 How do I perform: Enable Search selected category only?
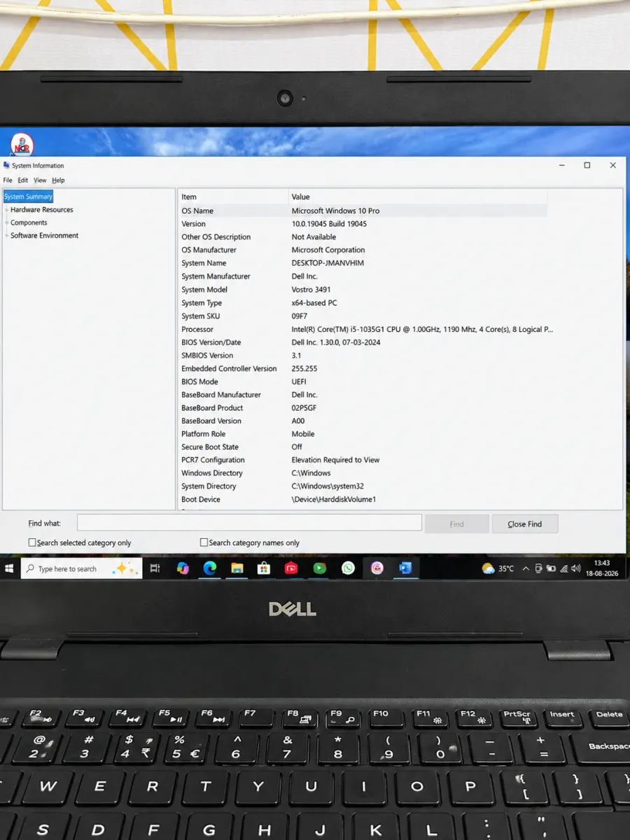click(32, 542)
